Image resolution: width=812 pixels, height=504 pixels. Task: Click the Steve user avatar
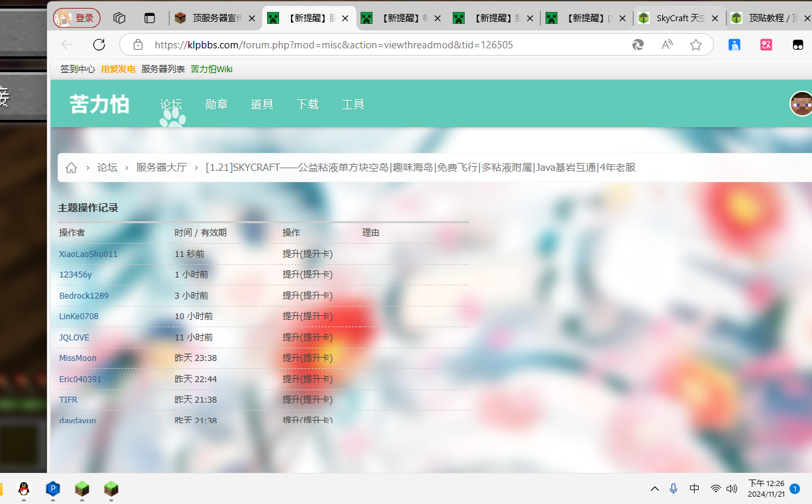(801, 104)
